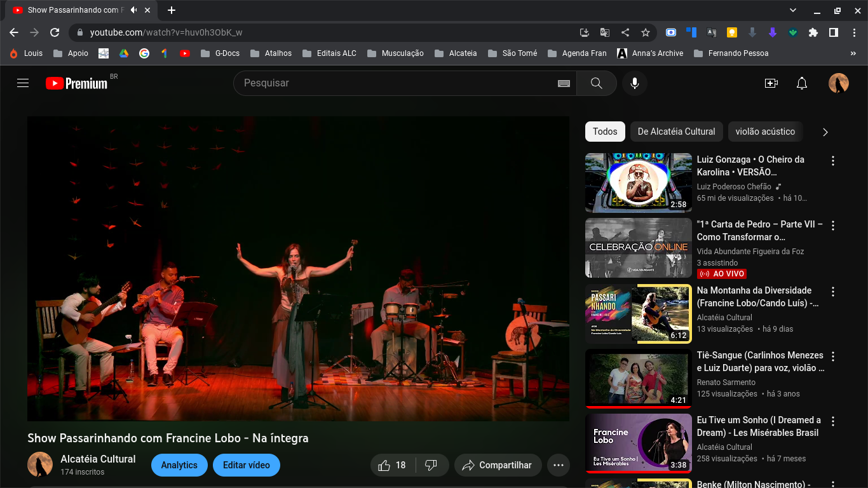Start voice search with microphone

634,83
